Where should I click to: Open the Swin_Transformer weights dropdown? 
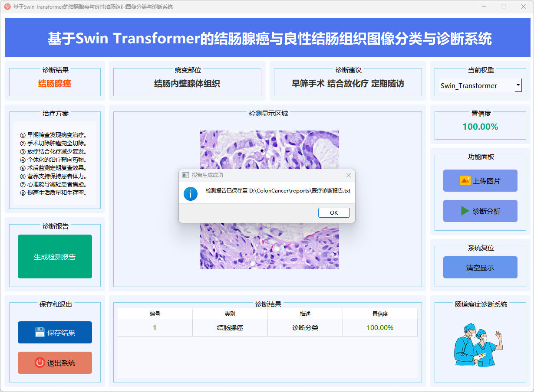point(475,85)
